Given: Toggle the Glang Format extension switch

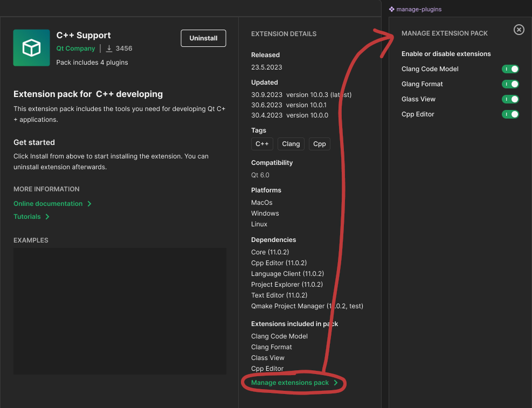Looking at the screenshot, I should [510, 84].
